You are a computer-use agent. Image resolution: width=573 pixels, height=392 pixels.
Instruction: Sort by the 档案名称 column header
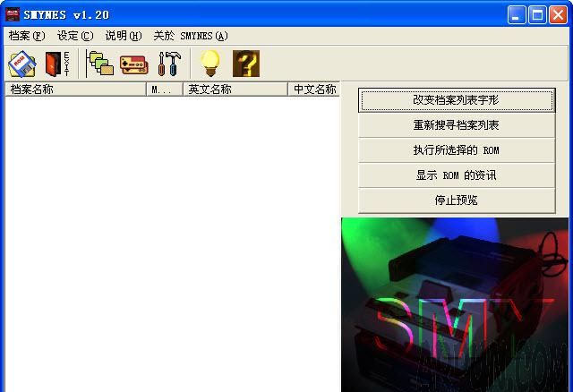[x=75, y=89]
